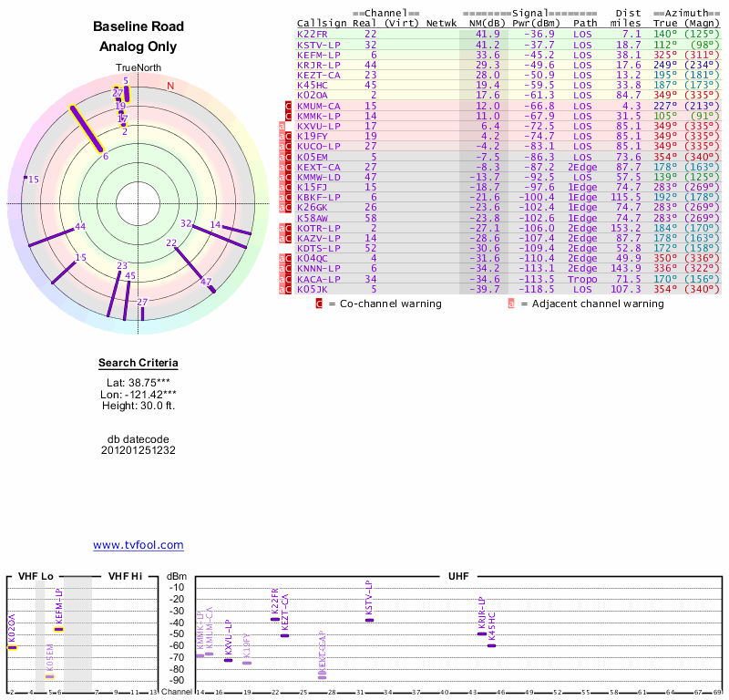The width and height of the screenshot is (729, 700).
Task: Click the K05JK callsign
Action: click(313, 289)
